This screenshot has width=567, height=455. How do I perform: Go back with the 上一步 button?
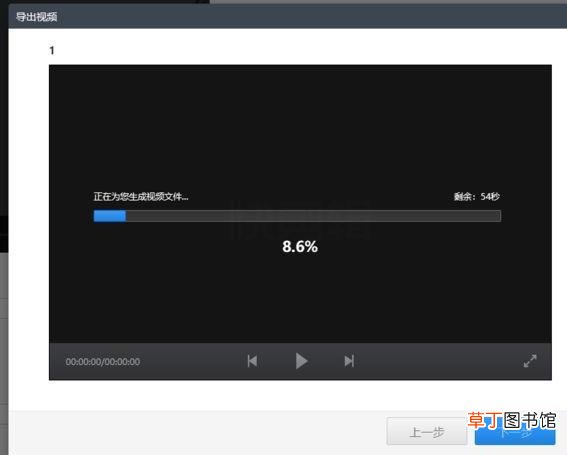(x=427, y=431)
